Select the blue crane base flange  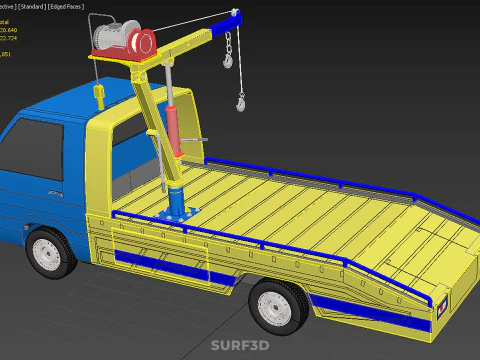pos(177,213)
